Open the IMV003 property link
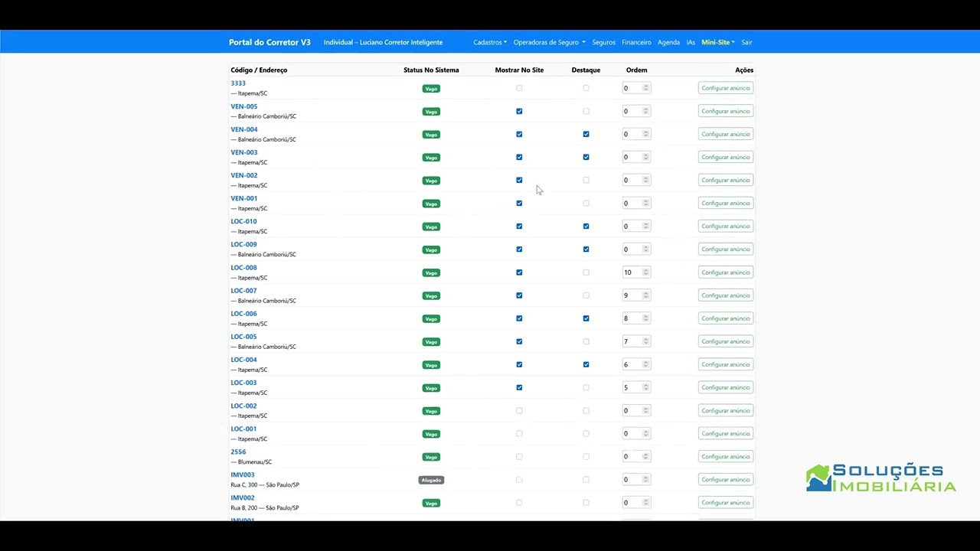 pyautogui.click(x=243, y=474)
